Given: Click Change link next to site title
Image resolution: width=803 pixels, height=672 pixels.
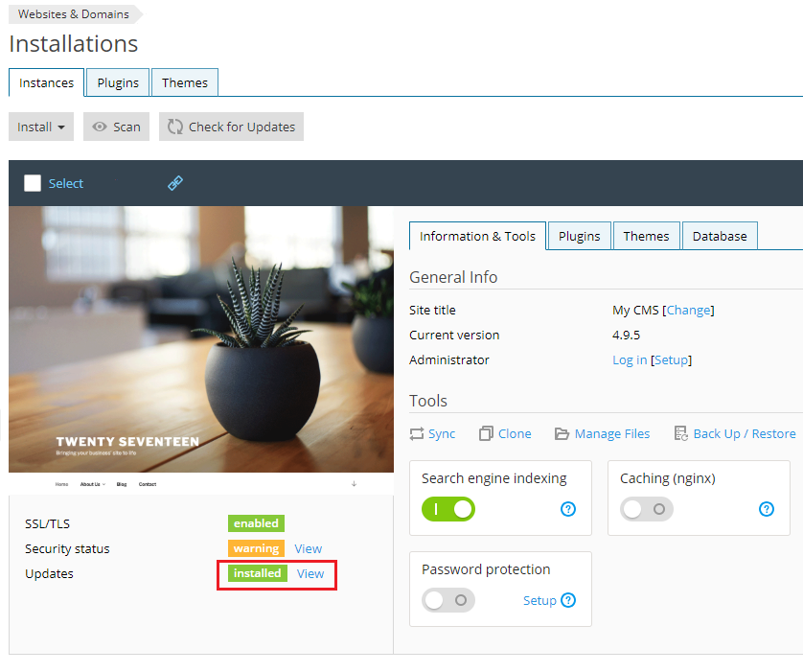Looking at the screenshot, I should point(689,311).
